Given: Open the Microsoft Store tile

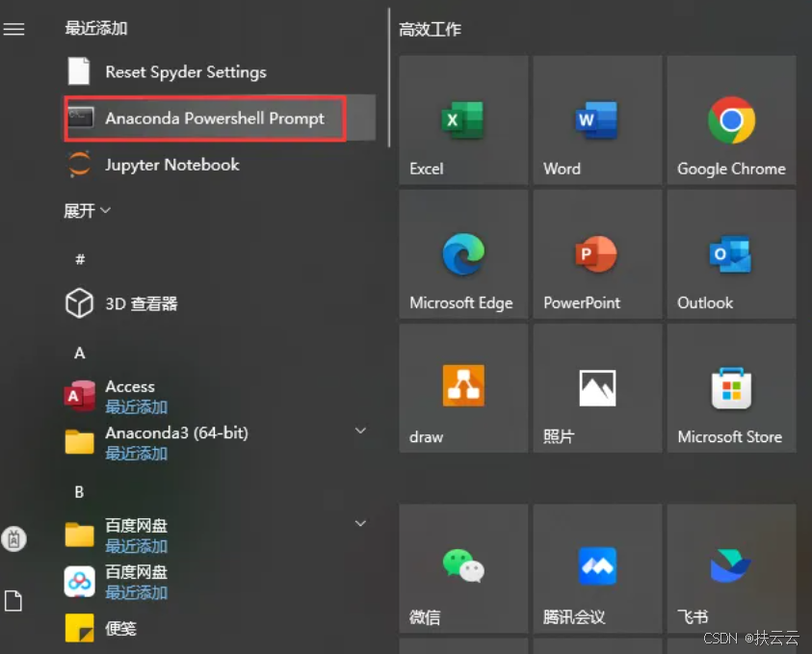Looking at the screenshot, I should 731,388.
